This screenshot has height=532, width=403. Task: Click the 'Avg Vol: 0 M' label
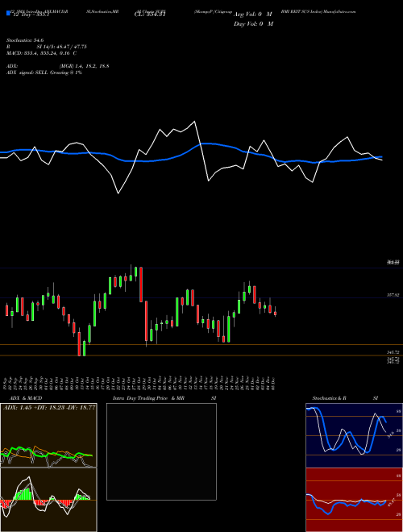[253, 15]
